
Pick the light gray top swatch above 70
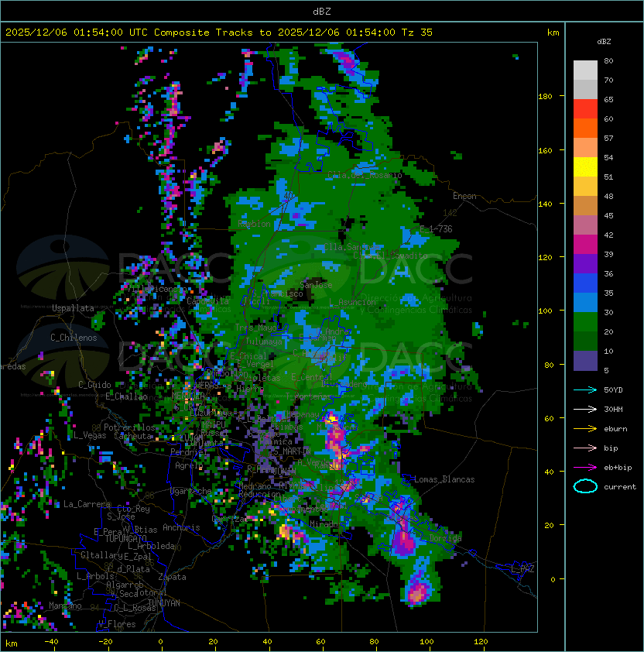[x=585, y=70]
